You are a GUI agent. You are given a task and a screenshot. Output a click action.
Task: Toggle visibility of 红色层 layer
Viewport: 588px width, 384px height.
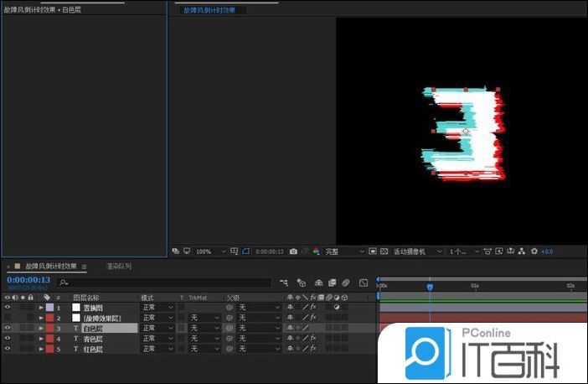8,348
